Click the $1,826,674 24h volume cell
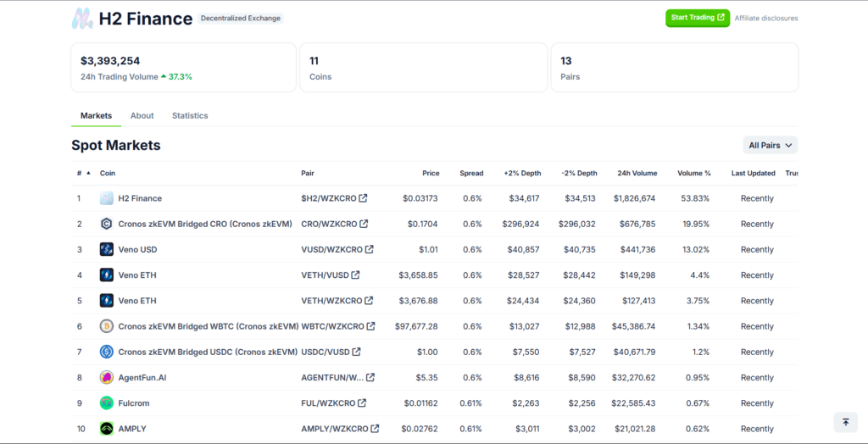Screen dimensions: 868x444 (634, 198)
